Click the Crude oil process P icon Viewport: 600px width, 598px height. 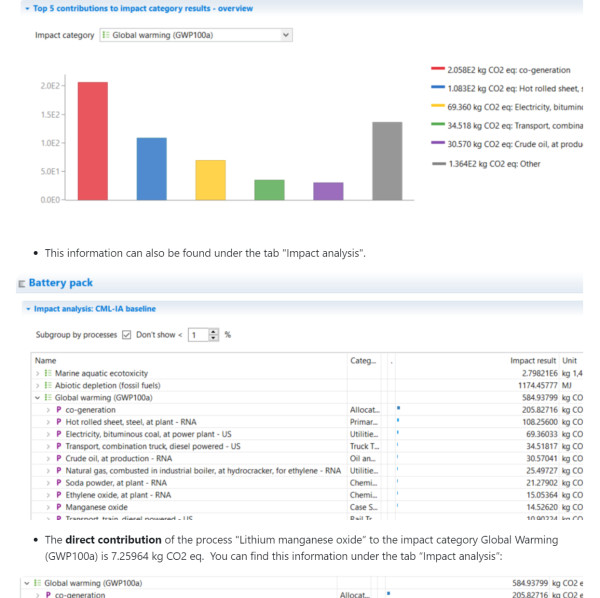point(59,458)
